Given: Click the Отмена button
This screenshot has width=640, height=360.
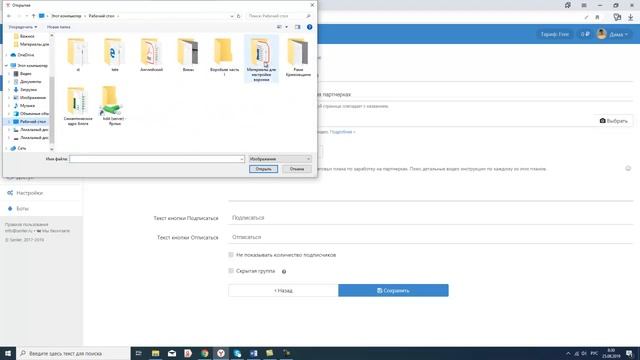Looking at the screenshot, I should 297,169.
